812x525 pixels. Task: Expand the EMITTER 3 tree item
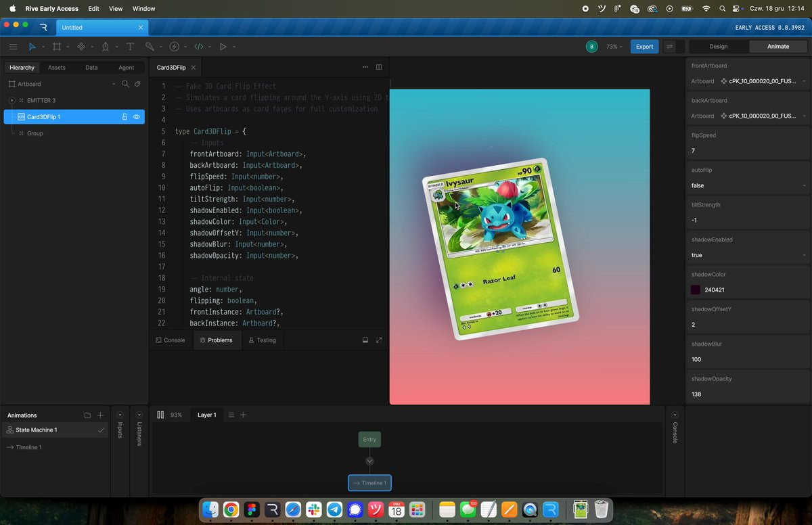coord(12,100)
